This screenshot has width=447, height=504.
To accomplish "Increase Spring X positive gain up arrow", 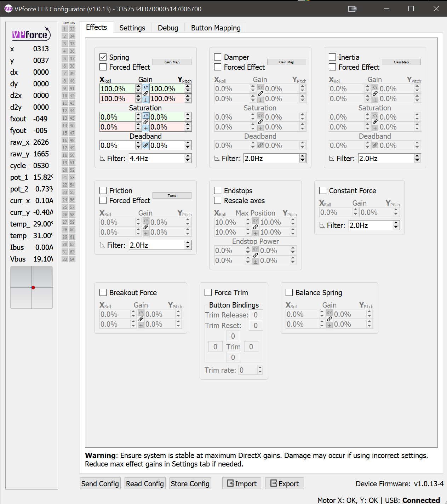I will pos(138,86).
